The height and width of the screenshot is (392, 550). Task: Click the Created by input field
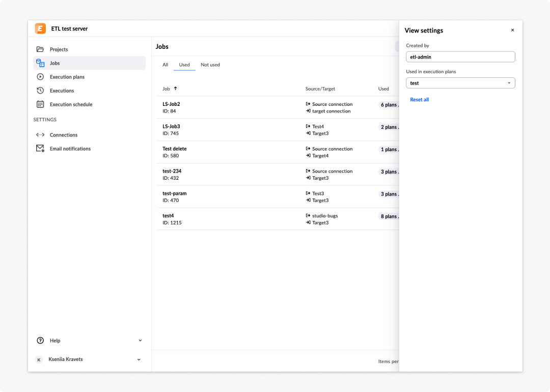click(x=460, y=57)
